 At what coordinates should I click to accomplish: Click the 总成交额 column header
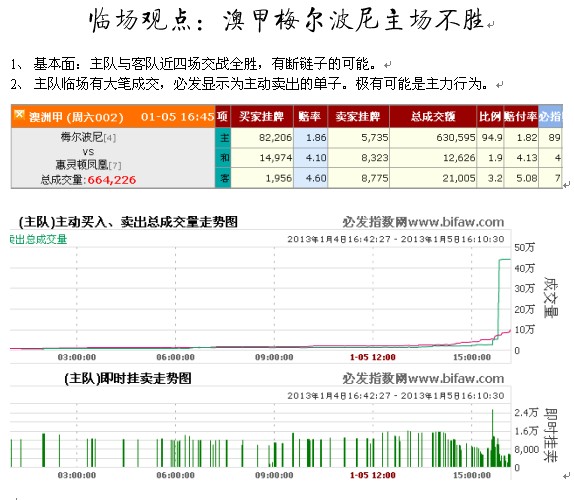point(433,116)
